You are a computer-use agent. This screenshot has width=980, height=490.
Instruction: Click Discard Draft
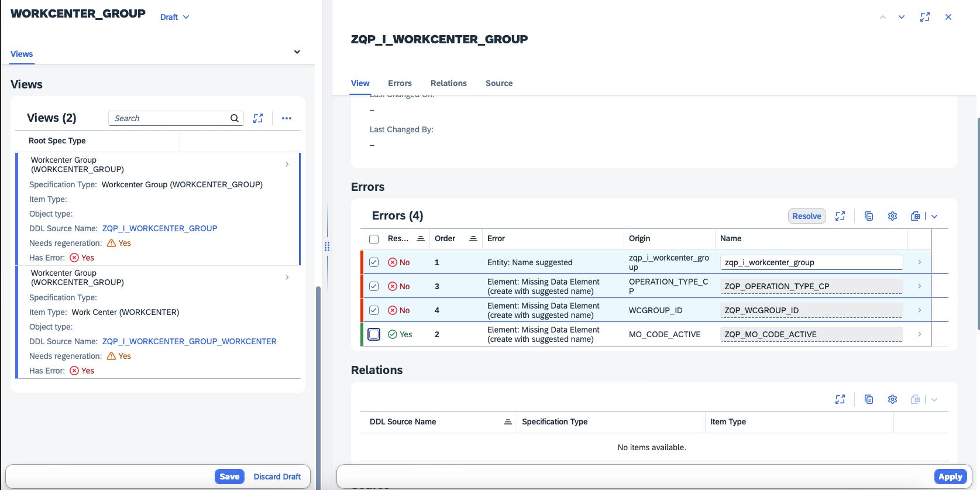[x=277, y=477]
